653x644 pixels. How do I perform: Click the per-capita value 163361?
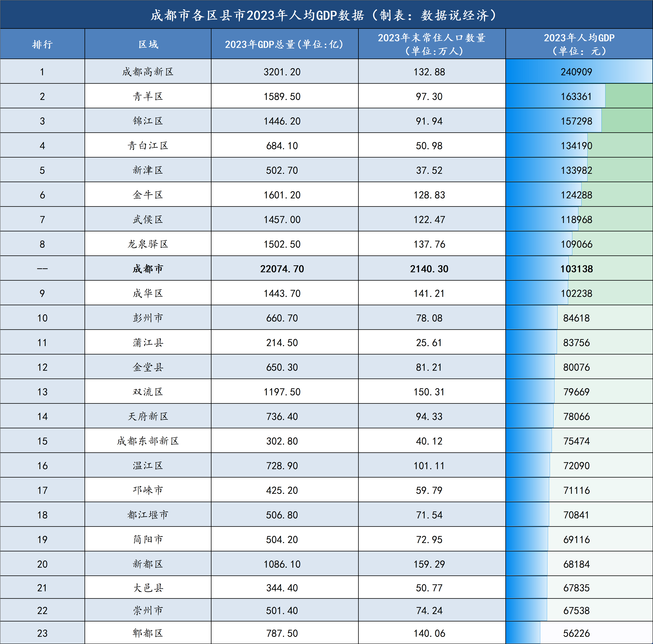pos(576,97)
